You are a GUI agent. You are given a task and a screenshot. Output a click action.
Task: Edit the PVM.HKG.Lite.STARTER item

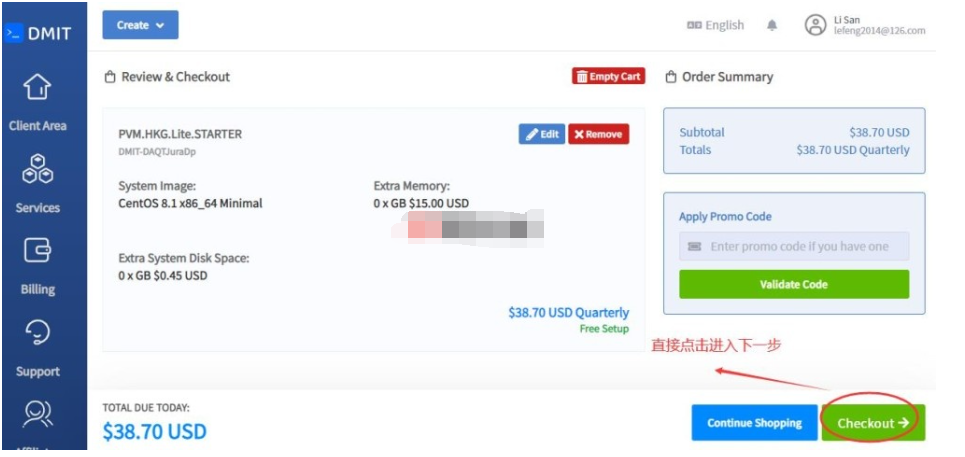(541, 134)
